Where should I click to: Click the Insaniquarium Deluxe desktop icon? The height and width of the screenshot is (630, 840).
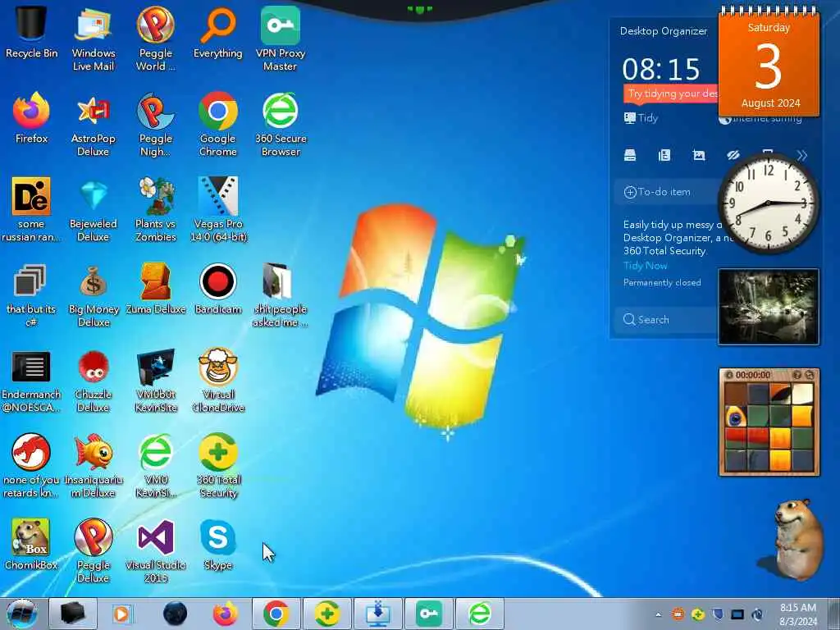tap(94, 465)
